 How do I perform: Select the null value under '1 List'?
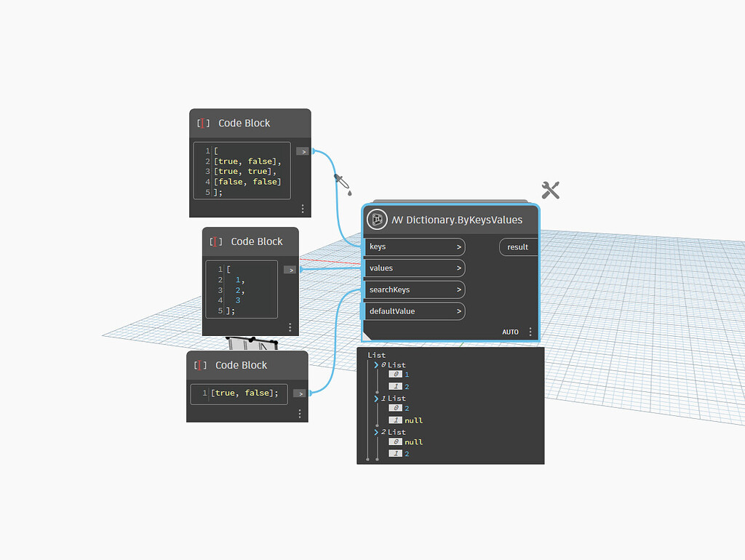click(x=413, y=420)
